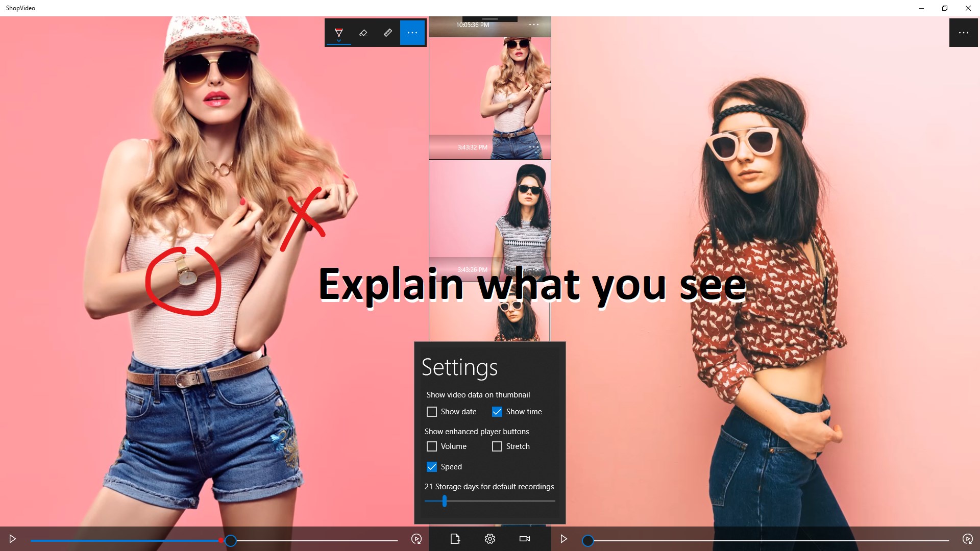
Task: Click the storage days slider thumb
Action: tap(445, 501)
